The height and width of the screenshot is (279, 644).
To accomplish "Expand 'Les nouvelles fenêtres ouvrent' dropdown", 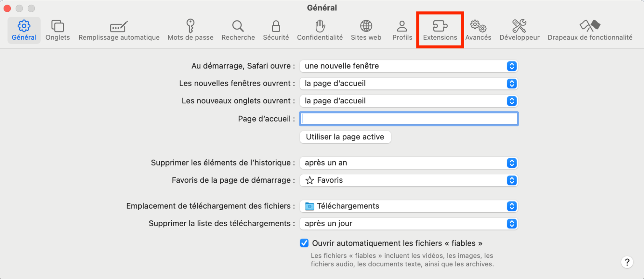I will coord(409,83).
